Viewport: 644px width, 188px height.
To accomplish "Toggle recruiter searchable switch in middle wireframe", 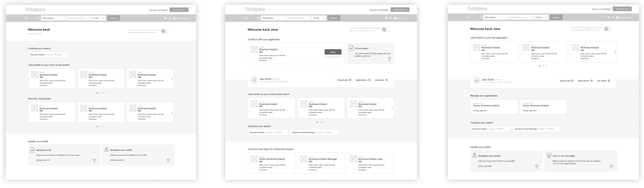I will pos(385,29).
